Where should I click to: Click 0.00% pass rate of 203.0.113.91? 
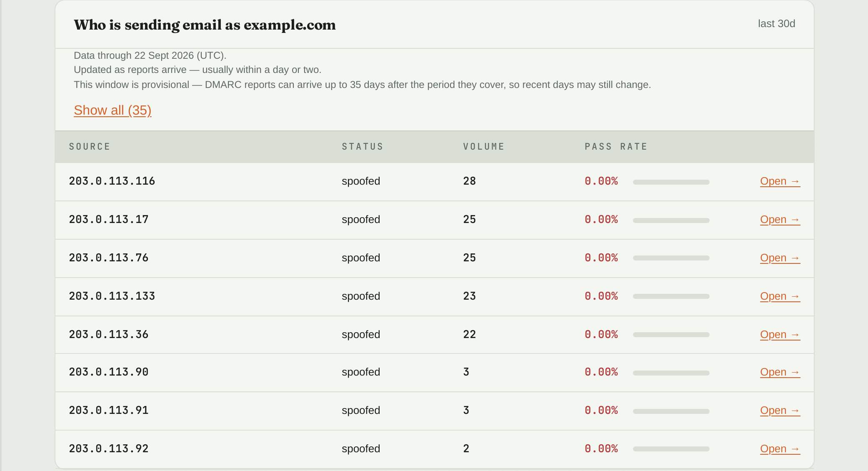coord(601,411)
